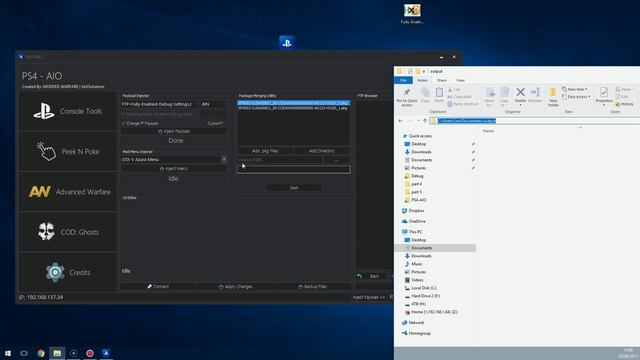Image resolution: width=640 pixels, height=360 pixels.
Task: Click the browse button beside Output Path
Action: pos(336,160)
